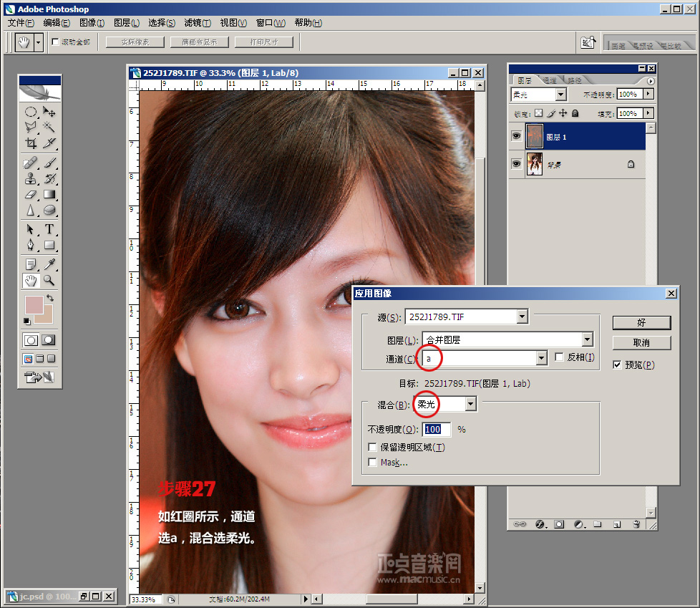The image size is (700, 608).
Task: Click the 好 OK button
Action: pyautogui.click(x=641, y=322)
